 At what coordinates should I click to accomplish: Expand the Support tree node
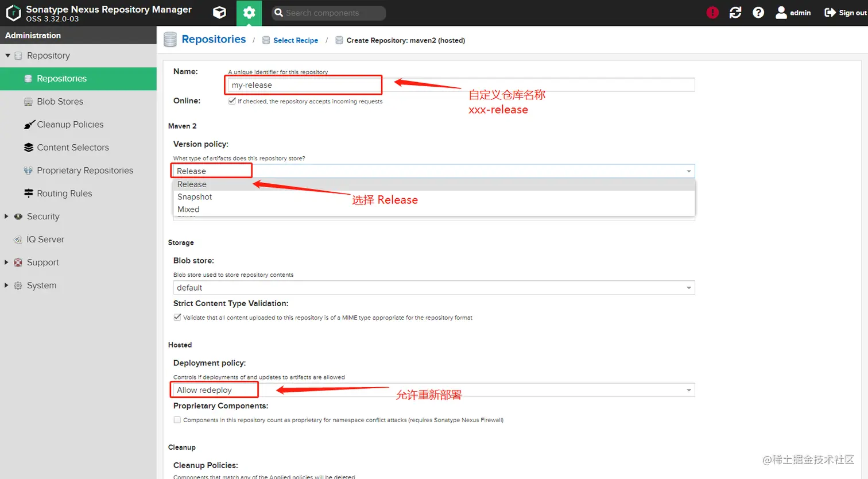[7, 262]
